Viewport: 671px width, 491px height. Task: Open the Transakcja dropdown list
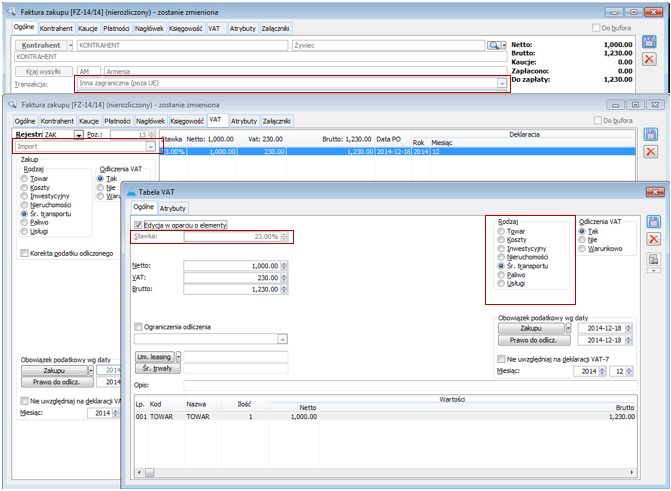point(502,83)
